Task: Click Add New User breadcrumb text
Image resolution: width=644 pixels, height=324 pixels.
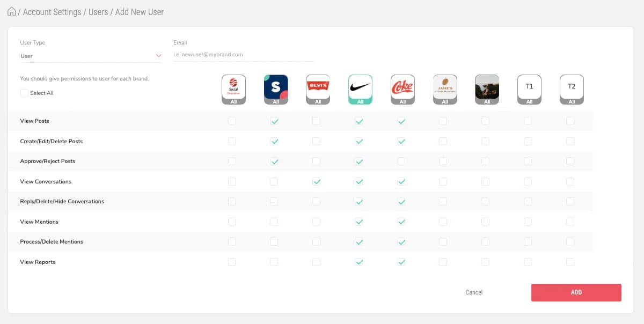Action: (140, 12)
